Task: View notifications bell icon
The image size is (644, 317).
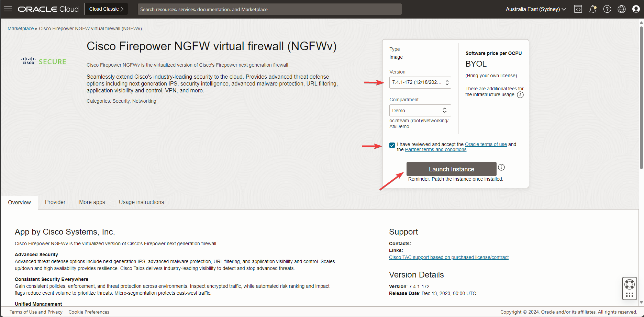Action: 593,9
